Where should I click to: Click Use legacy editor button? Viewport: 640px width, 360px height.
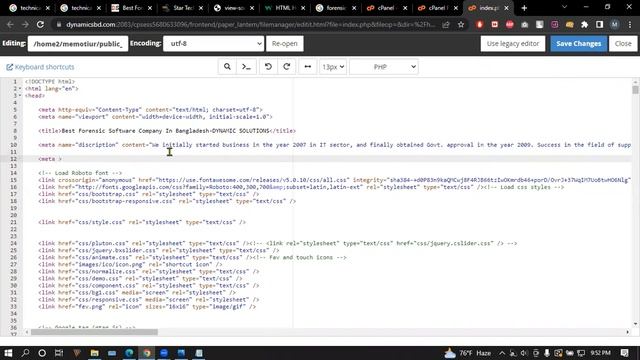coord(513,43)
